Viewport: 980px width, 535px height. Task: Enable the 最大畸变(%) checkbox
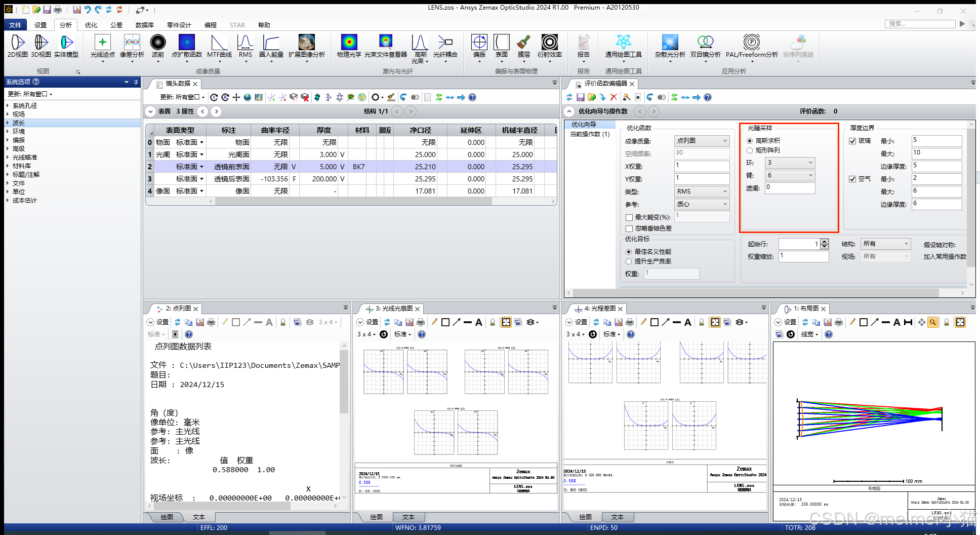click(629, 217)
